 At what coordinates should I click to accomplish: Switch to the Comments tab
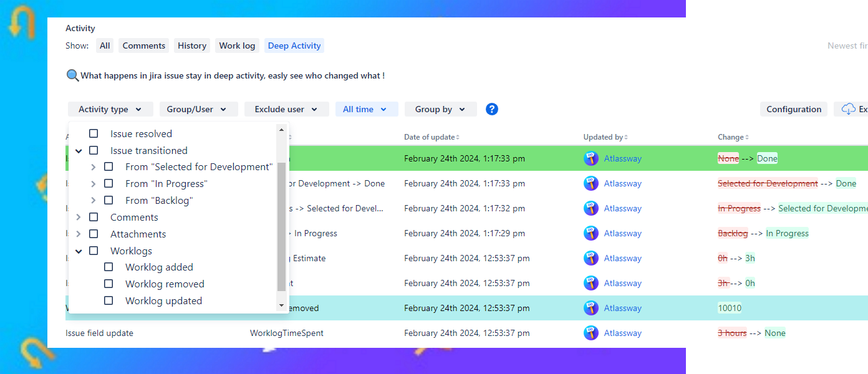click(x=144, y=46)
